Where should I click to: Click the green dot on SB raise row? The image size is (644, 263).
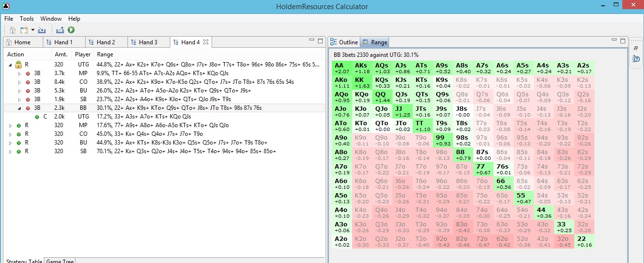coord(19,151)
